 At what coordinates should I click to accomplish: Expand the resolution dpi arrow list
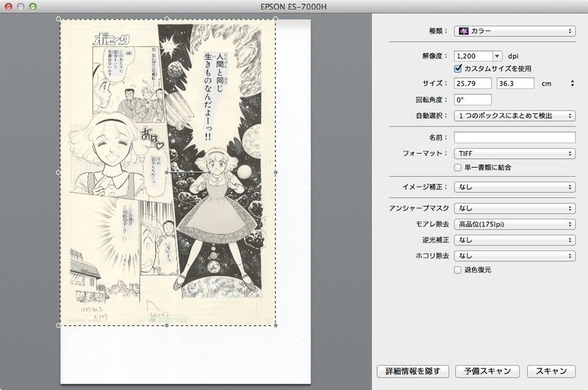pyautogui.click(x=498, y=56)
